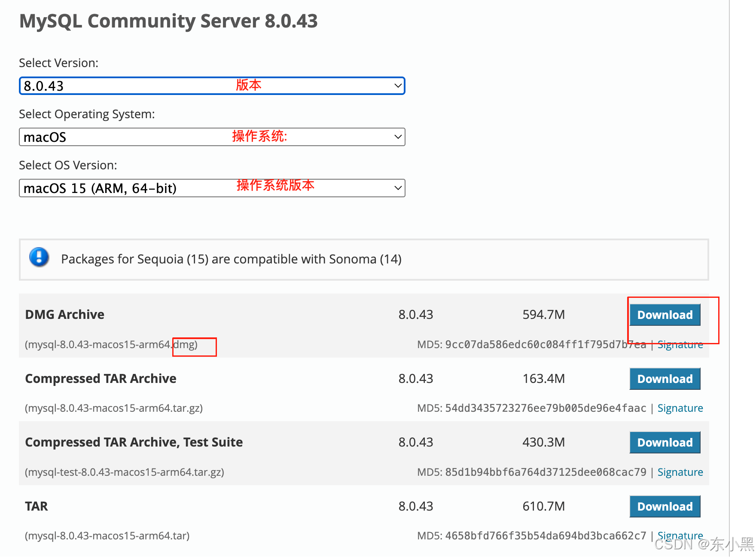Click filename mysql-test-8.0.43-macos15-arm64.tar.gz
This screenshot has height=557, width=756.
point(125,472)
